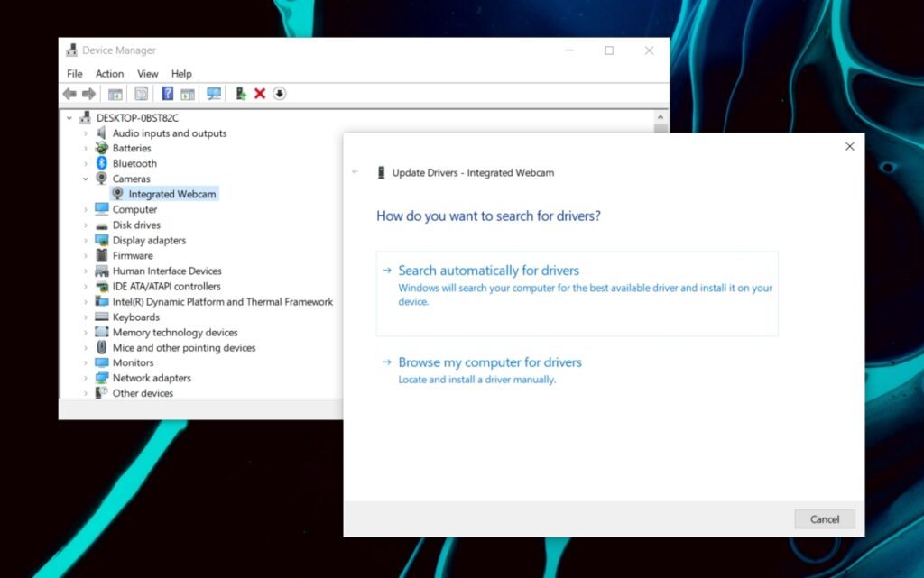This screenshot has height=578, width=924.
Task: Collapse the Cameras category
Action: (86, 179)
